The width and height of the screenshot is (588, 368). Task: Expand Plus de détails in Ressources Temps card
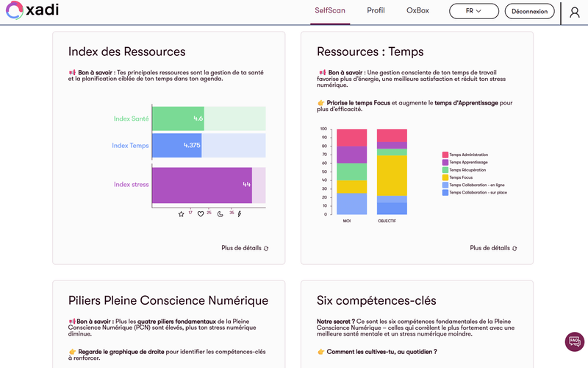493,248
